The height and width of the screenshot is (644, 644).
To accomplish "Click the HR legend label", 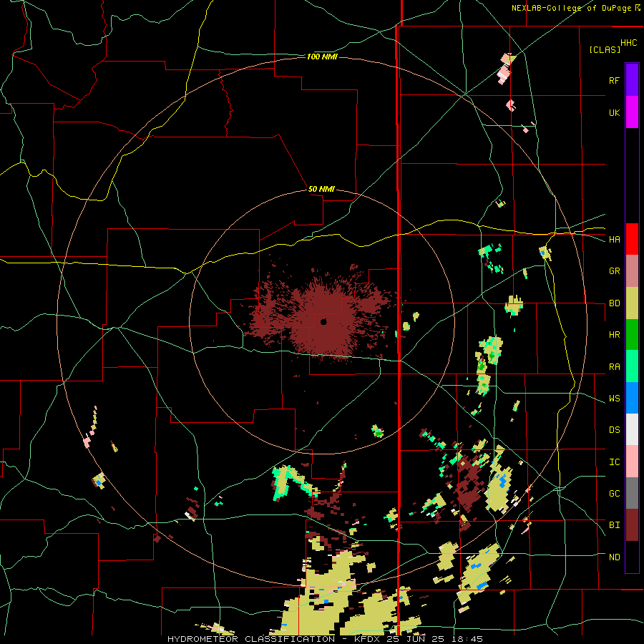I will (x=614, y=335).
